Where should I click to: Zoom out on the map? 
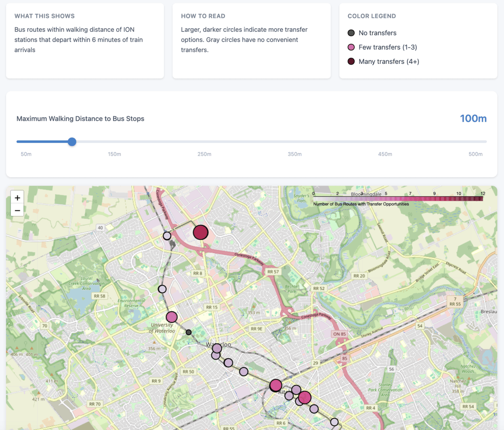[17, 210]
